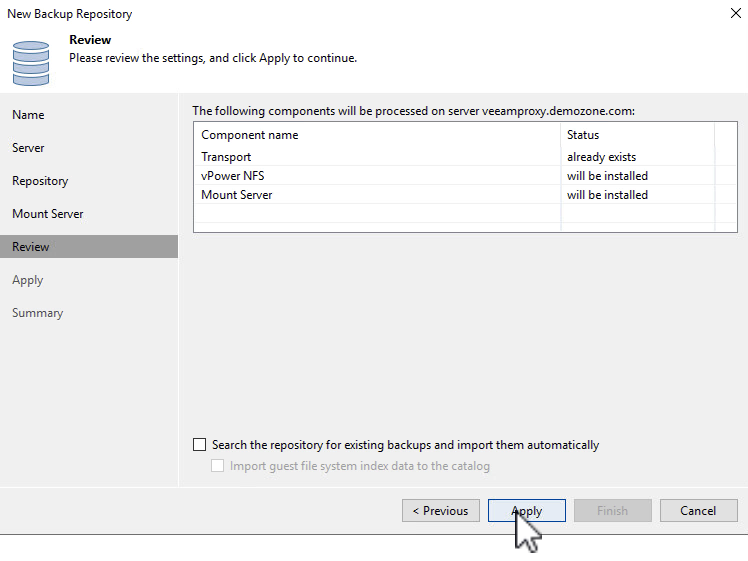Switch to the Repository step
Screen dimensions: 748x561
(x=40, y=181)
